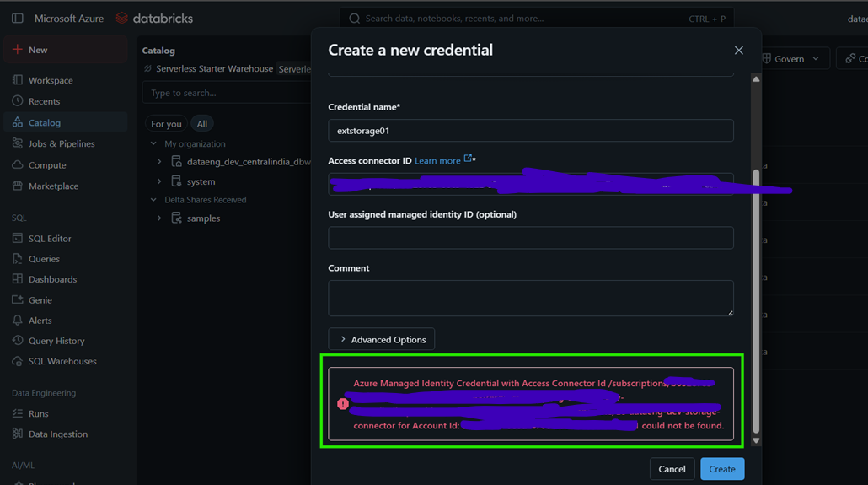Click the samples shared catalog icon
This screenshot has width=868, height=485.
(177, 218)
